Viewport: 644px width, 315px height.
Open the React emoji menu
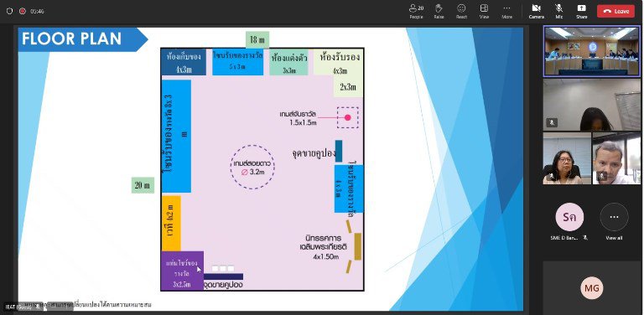(x=461, y=11)
